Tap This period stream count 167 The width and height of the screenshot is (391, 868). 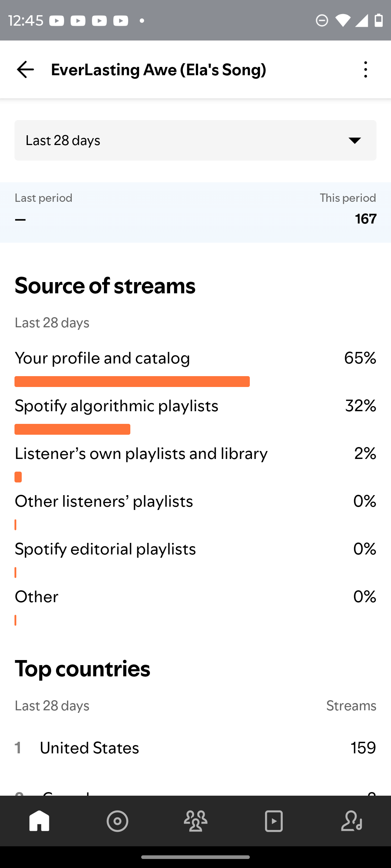pyautogui.click(x=366, y=219)
